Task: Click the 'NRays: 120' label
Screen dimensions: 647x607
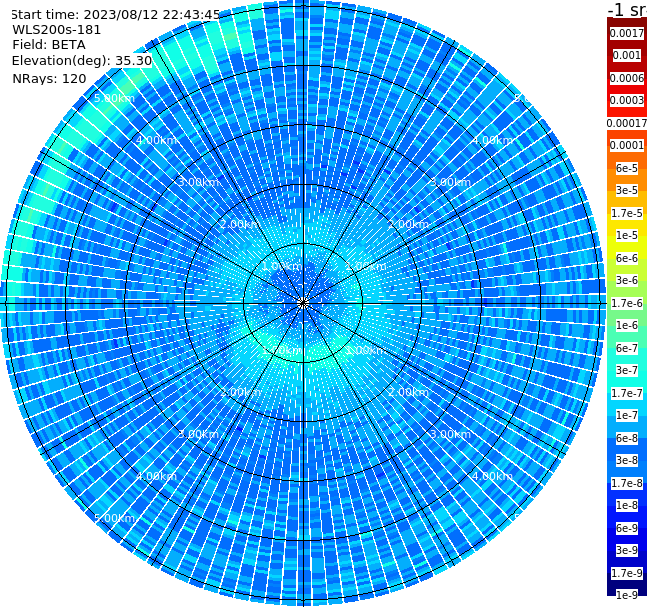Action: [x=49, y=78]
